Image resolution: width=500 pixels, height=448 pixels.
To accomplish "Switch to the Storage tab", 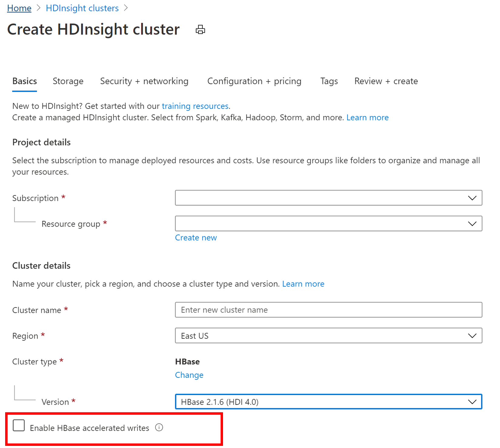I will click(68, 81).
